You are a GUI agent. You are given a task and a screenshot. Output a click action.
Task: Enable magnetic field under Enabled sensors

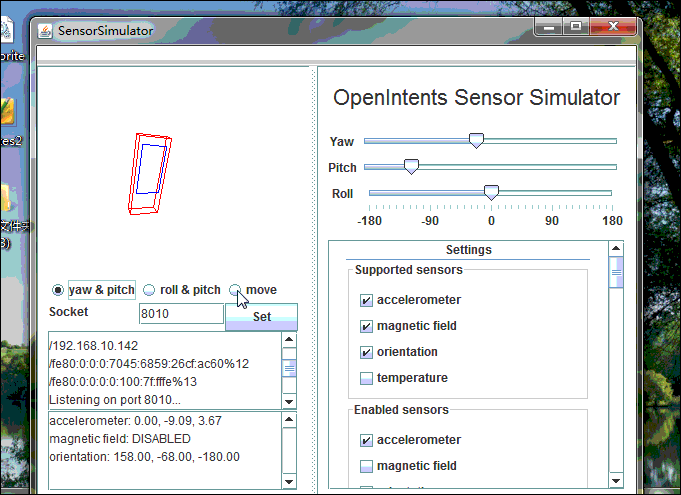pos(366,466)
